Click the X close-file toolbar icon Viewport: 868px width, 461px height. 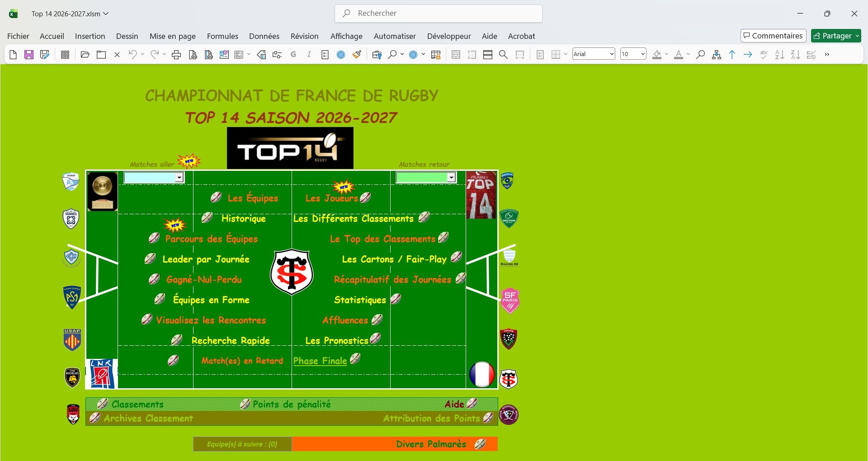point(117,55)
